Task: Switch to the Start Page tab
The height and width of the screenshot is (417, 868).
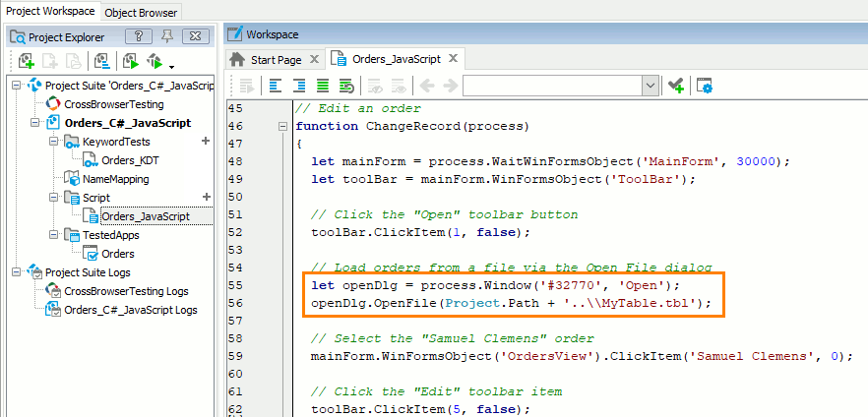Action: 275,59
